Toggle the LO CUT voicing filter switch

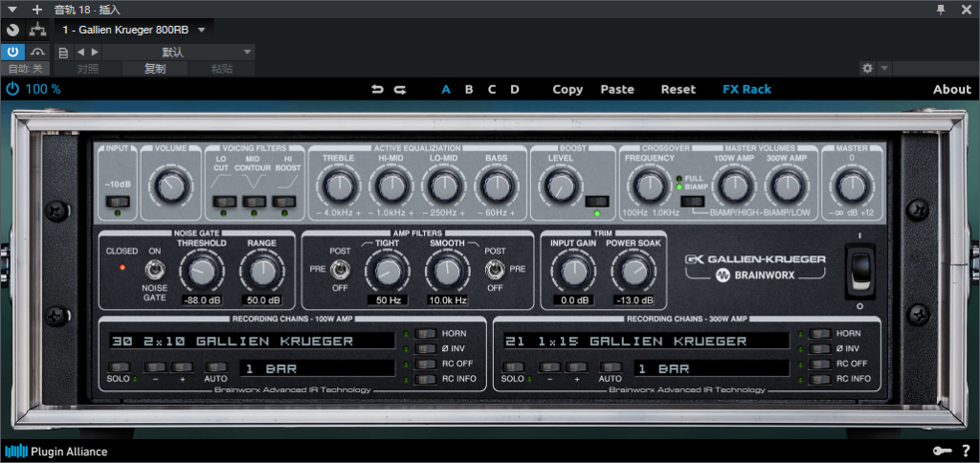pyautogui.click(x=224, y=201)
